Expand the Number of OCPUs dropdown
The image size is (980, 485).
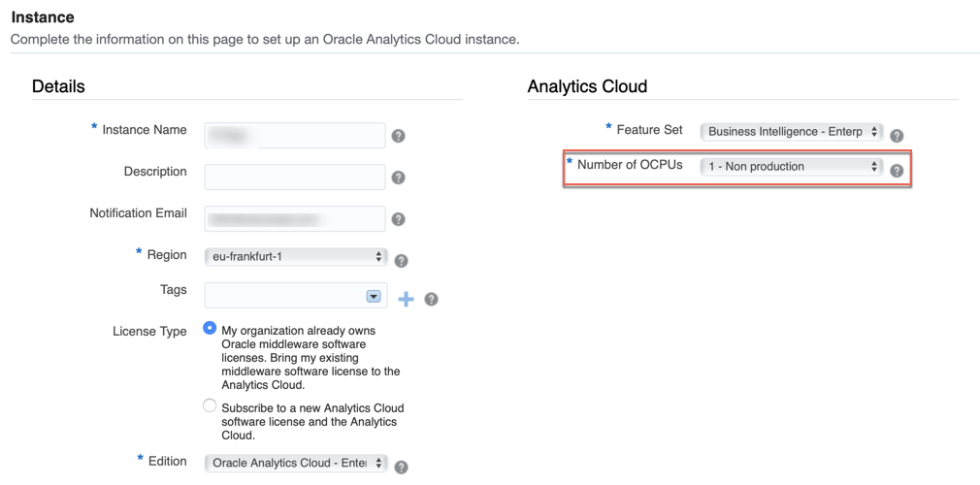pyautogui.click(x=791, y=167)
